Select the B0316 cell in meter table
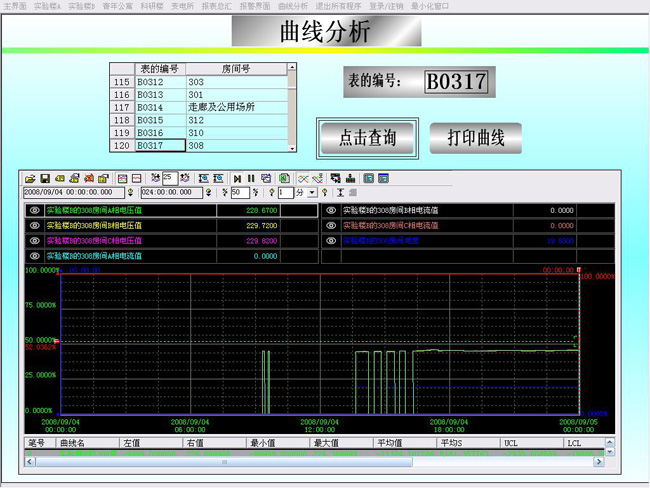 [160, 133]
